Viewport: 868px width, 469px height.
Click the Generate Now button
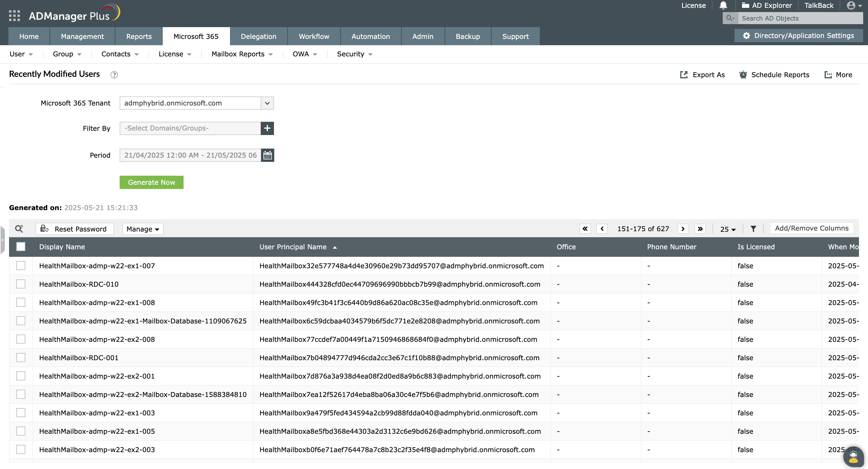tap(151, 182)
